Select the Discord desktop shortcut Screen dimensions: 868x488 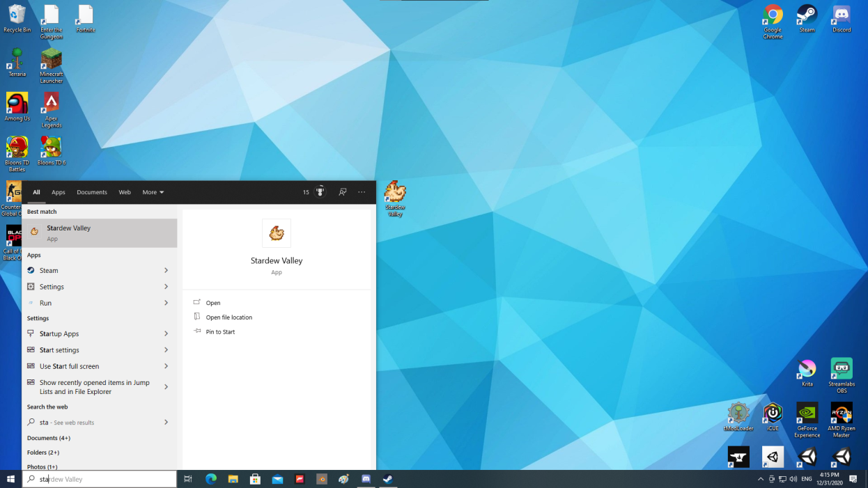[x=842, y=18]
